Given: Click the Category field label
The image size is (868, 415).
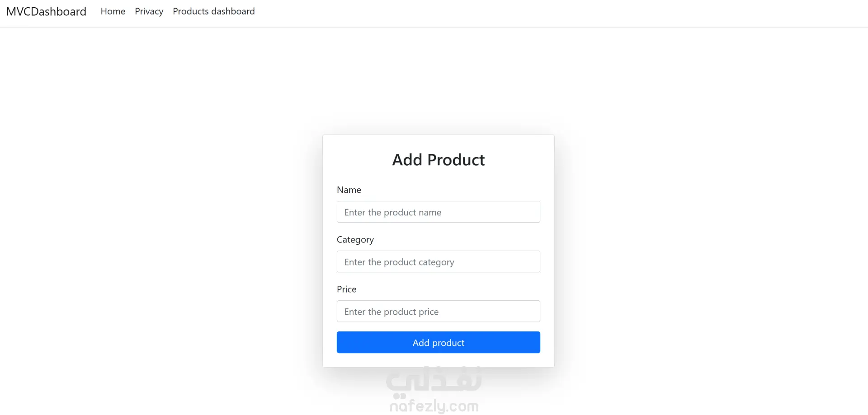Looking at the screenshot, I should [355, 240].
